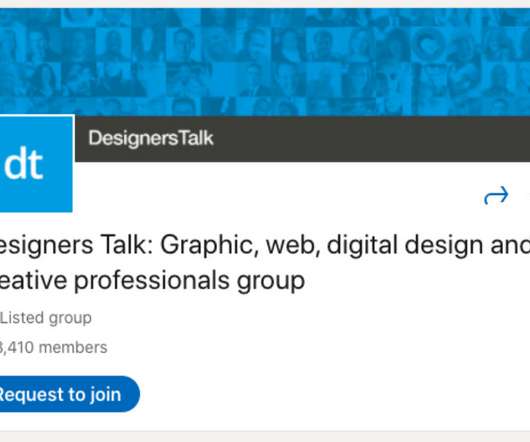Click the blue share arrow icon

pos(496,195)
